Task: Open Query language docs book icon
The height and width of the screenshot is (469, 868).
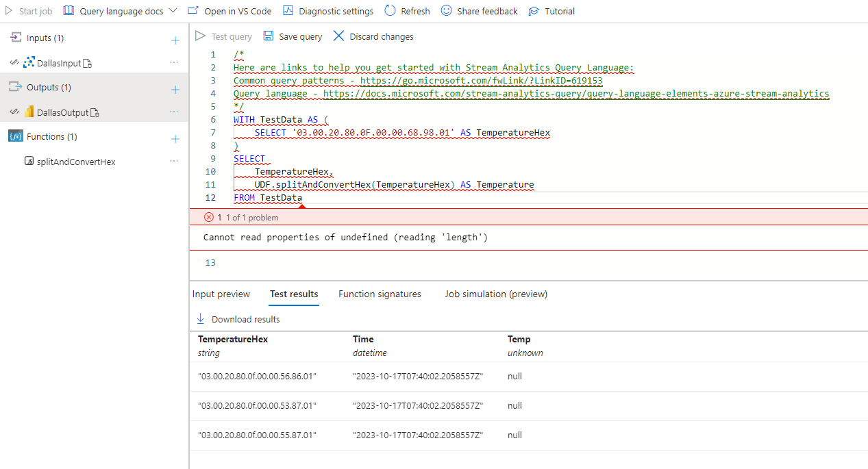Action: pyautogui.click(x=69, y=11)
